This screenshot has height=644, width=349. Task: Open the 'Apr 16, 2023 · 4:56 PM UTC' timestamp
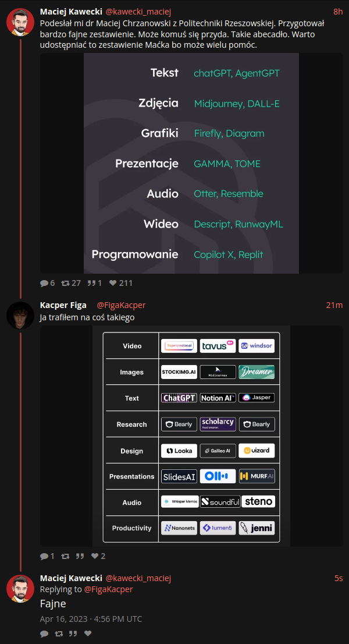(91, 619)
